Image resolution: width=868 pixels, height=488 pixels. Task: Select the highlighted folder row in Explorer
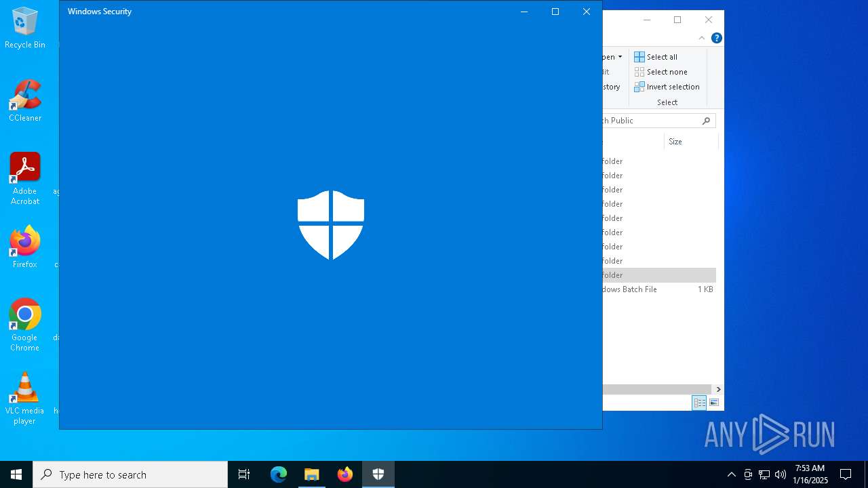coord(659,275)
